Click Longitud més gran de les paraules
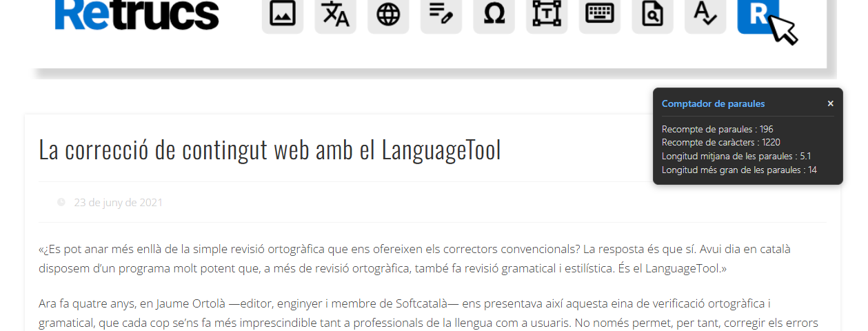Image resolution: width=868 pixels, height=331 pixels. [x=739, y=170]
